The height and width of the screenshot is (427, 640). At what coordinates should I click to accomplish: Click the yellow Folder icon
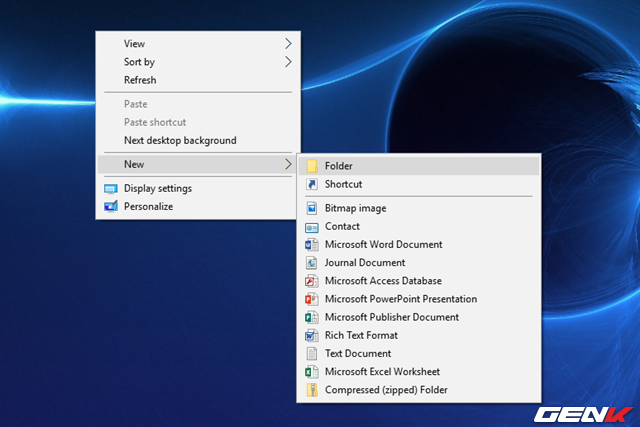[311, 166]
